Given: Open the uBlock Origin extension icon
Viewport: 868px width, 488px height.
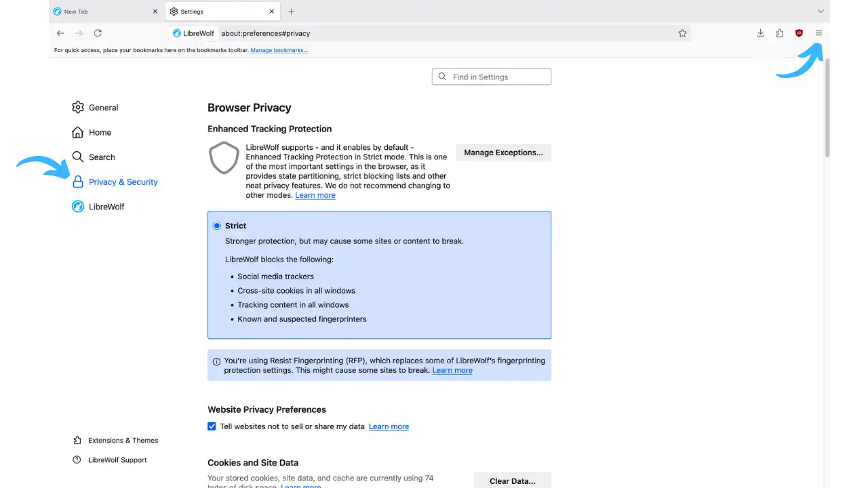Looking at the screenshot, I should click(x=799, y=33).
